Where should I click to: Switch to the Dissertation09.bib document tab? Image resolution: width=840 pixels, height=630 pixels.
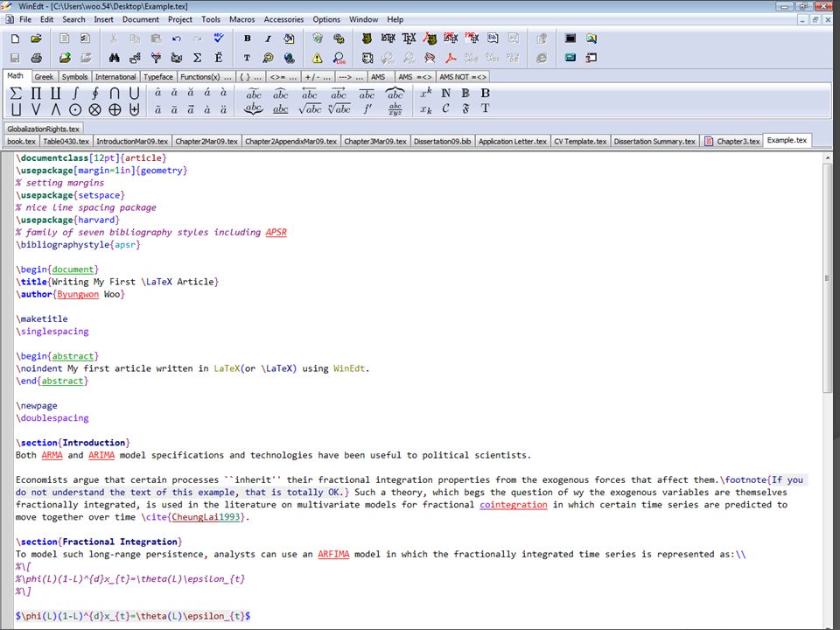pos(442,142)
